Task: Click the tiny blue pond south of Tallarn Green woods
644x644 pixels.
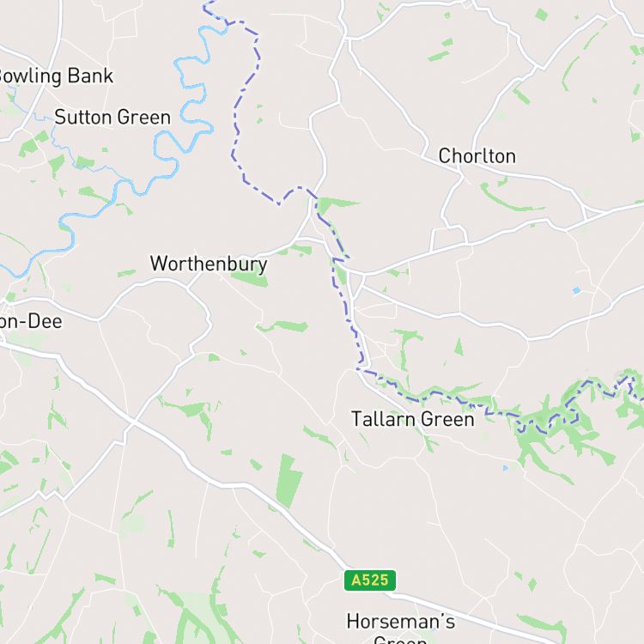Action: click(505, 468)
